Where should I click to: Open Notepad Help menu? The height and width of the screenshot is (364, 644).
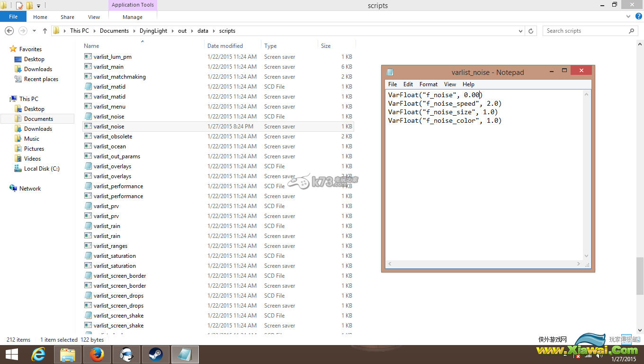tap(468, 84)
